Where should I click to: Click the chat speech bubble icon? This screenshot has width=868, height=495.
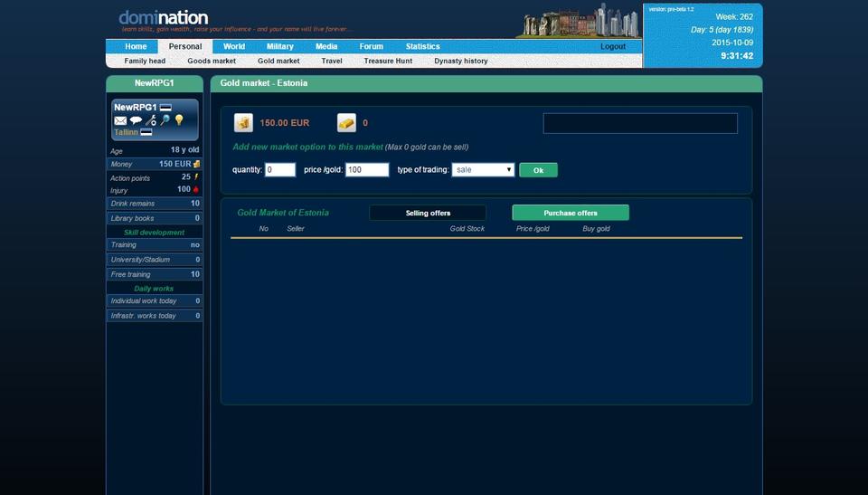(136, 120)
